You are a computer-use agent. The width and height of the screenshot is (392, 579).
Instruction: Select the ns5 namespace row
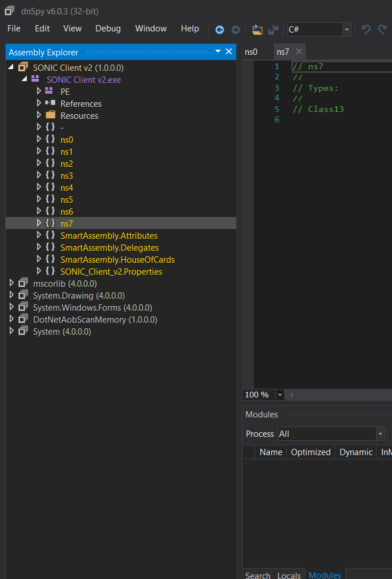pos(121,199)
